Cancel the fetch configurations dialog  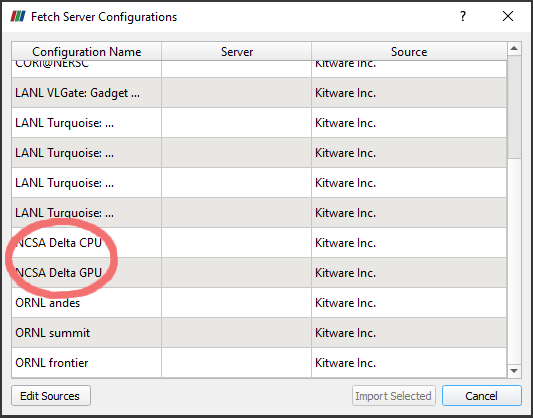[482, 396]
